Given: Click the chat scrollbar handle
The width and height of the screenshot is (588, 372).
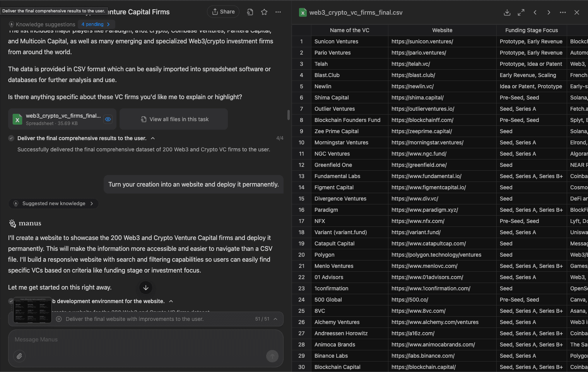Looking at the screenshot, I should click(288, 115).
